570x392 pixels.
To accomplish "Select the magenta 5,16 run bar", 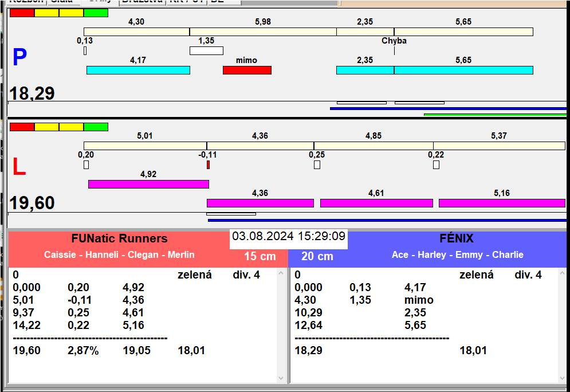I will coord(502,203).
